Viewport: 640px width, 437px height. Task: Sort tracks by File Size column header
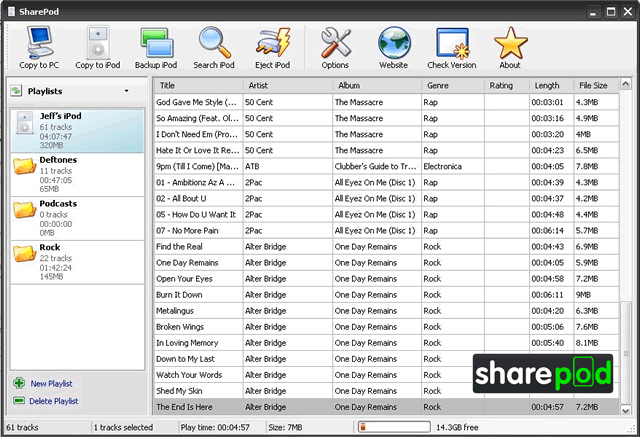coord(596,86)
